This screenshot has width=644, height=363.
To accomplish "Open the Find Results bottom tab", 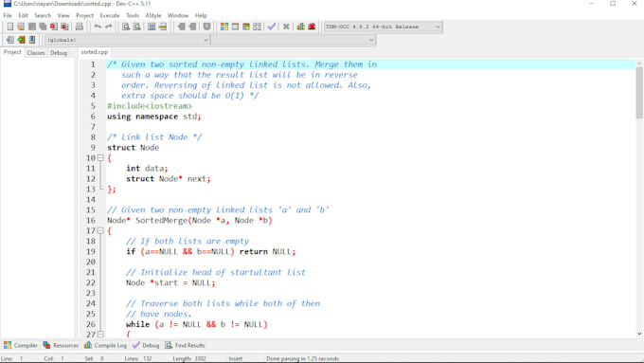I will tap(186, 345).
